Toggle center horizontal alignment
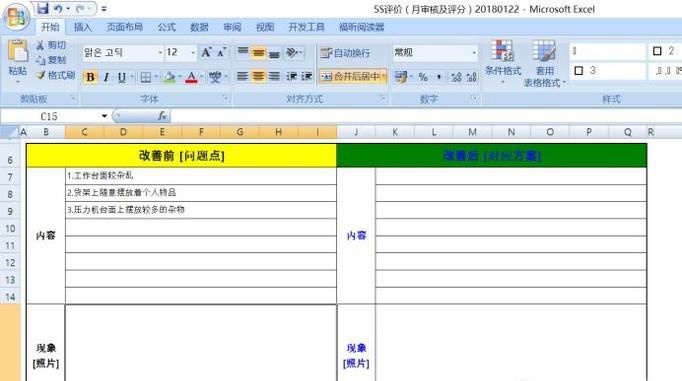The height and width of the screenshot is (381, 682). pos(258,77)
